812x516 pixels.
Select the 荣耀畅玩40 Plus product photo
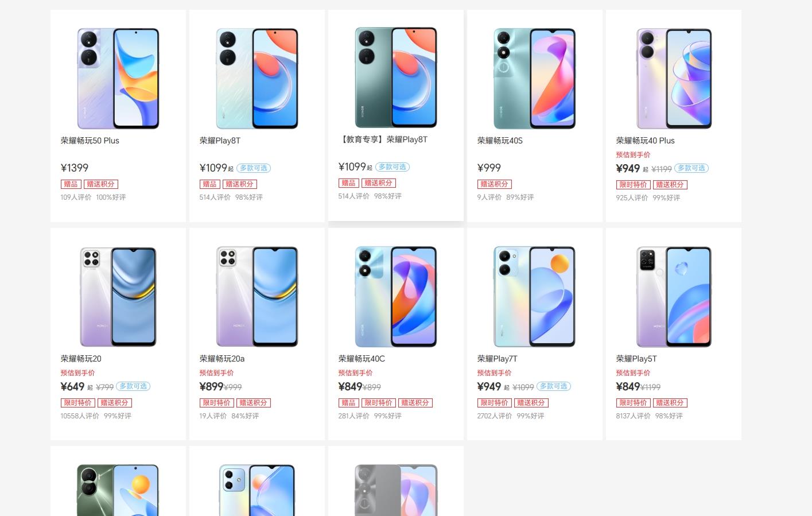[x=674, y=79]
